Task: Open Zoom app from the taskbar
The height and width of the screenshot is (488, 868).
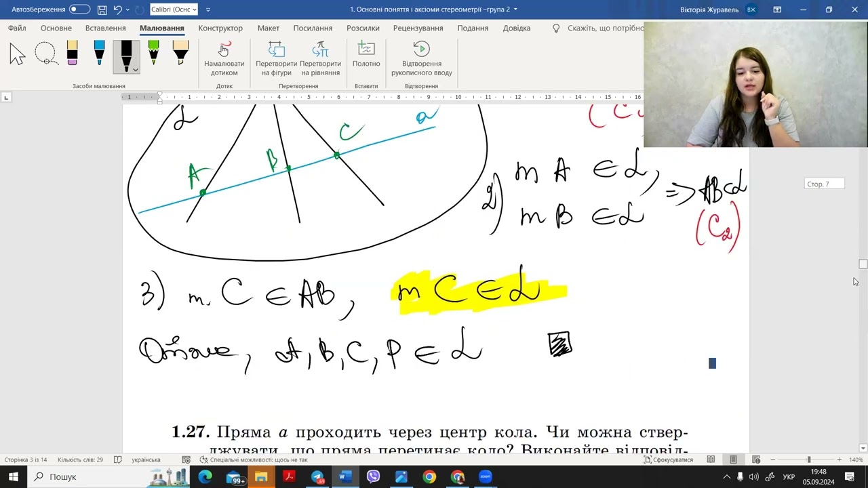Action: 486,476
